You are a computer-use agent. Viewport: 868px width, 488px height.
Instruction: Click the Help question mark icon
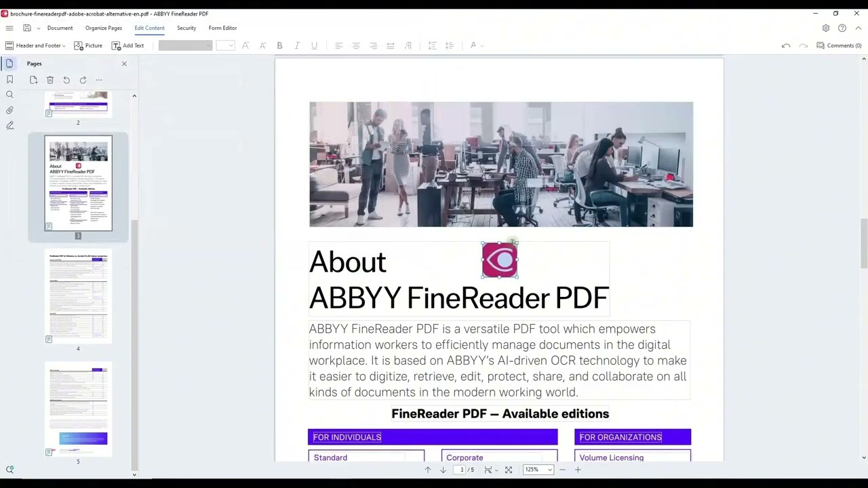842,28
